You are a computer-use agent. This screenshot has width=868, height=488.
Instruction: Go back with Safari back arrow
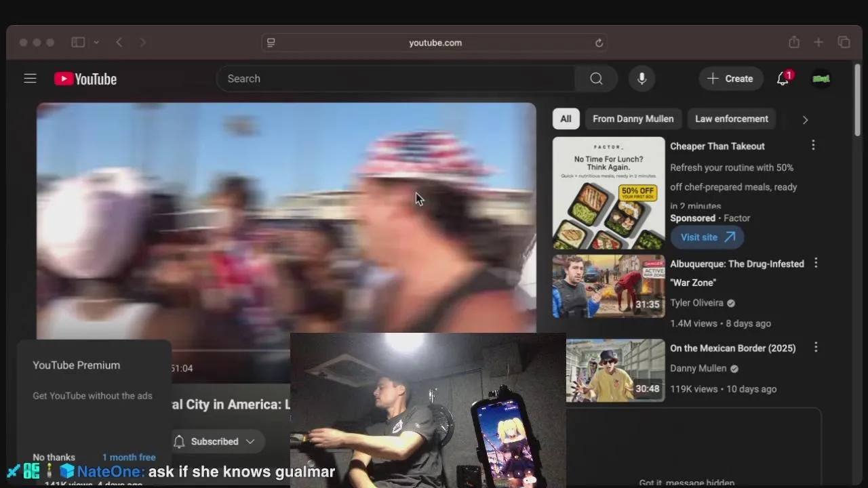point(119,42)
